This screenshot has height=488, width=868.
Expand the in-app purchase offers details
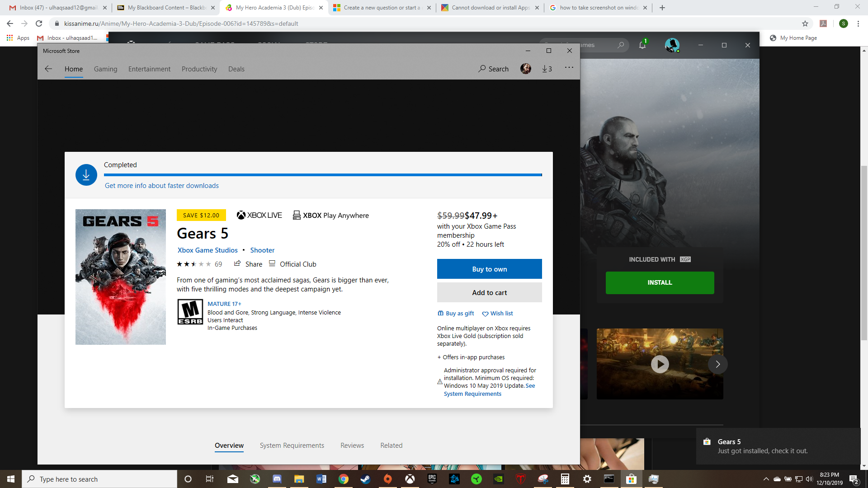tap(471, 357)
